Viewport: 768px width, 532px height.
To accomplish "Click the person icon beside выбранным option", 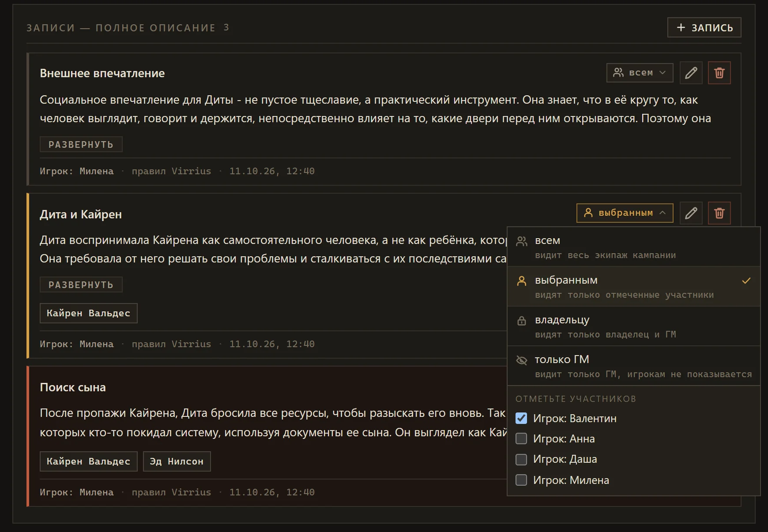I will 522,281.
